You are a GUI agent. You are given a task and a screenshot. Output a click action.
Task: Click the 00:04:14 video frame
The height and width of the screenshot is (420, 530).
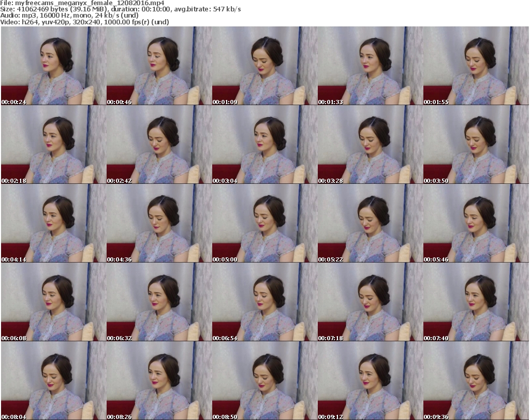(x=53, y=223)
